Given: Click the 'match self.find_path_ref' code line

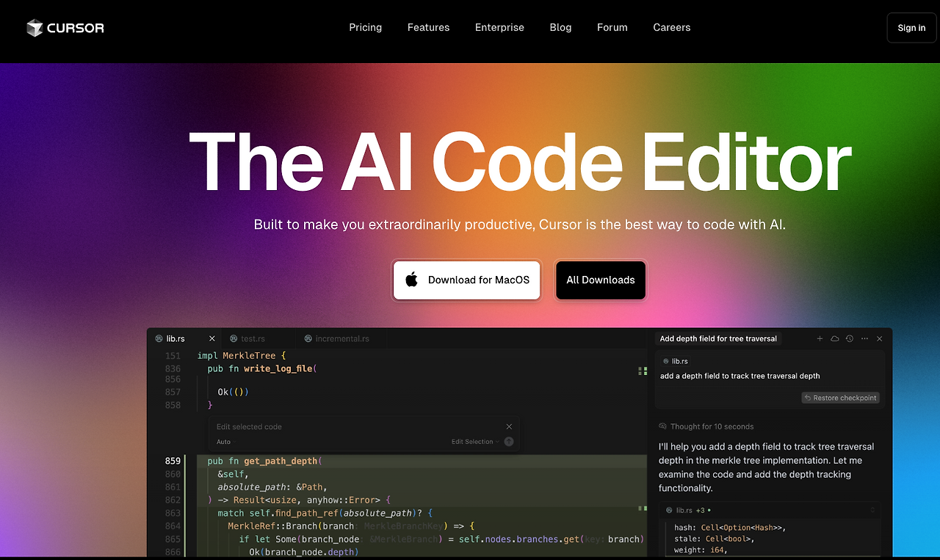Looking at the screenshot, I should (325, 513).
